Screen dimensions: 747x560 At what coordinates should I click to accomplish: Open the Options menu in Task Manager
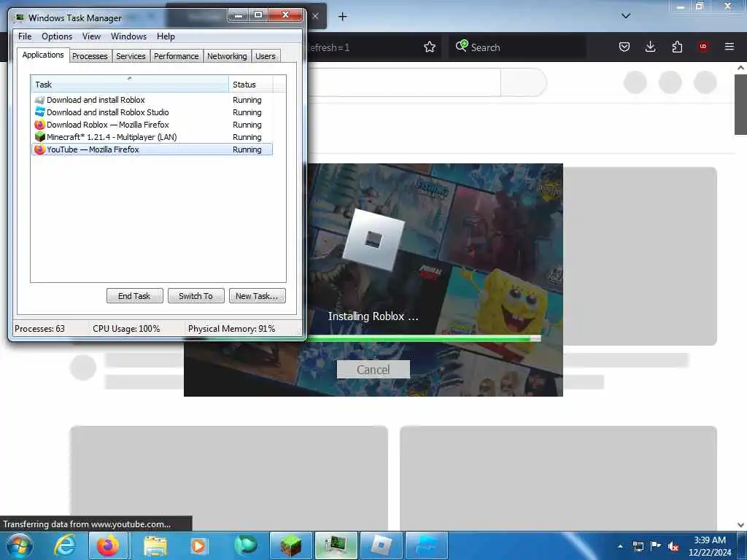57,36
